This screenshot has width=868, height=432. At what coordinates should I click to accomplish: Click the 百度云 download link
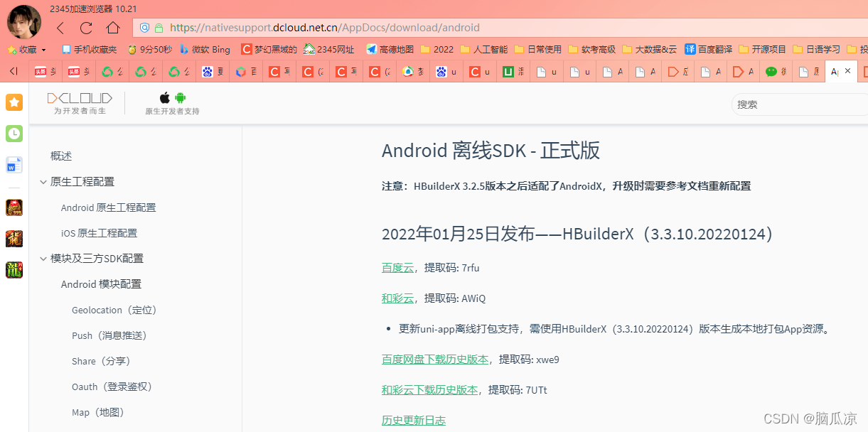point(397,268)
